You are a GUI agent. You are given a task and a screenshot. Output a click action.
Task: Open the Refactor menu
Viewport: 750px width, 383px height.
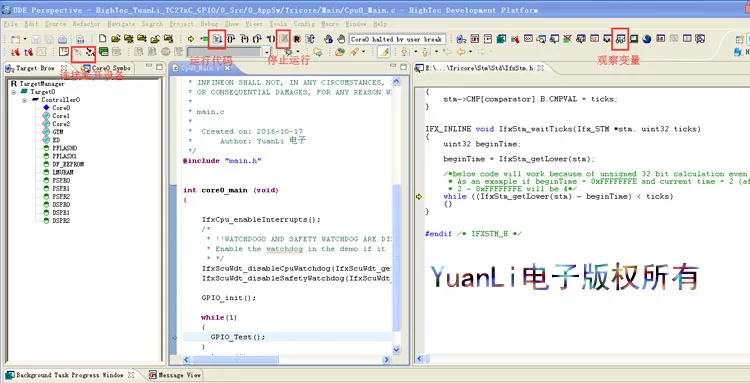[86, 24]
